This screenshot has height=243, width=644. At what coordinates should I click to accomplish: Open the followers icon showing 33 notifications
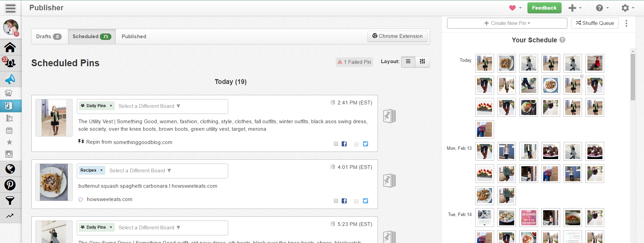[10, 63]
